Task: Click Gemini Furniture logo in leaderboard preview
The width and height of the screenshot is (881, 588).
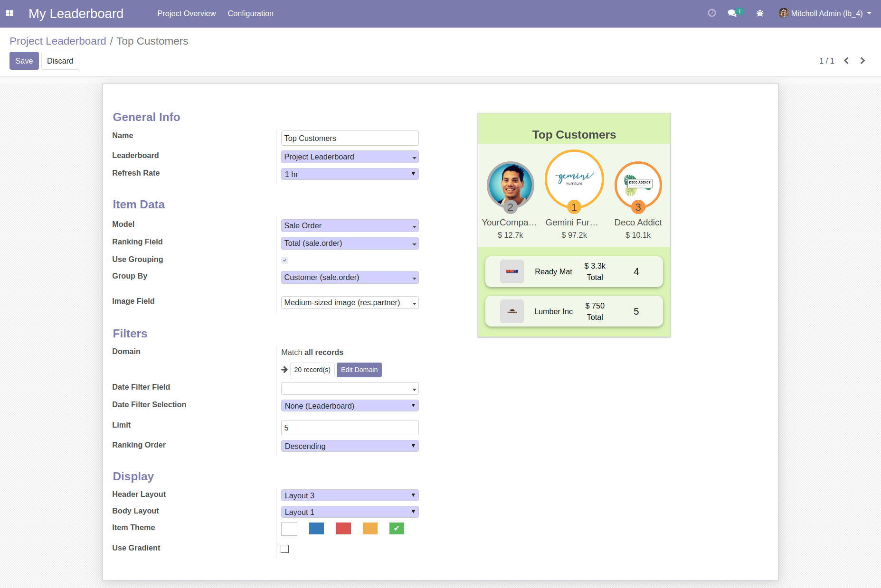Action: 574,179
